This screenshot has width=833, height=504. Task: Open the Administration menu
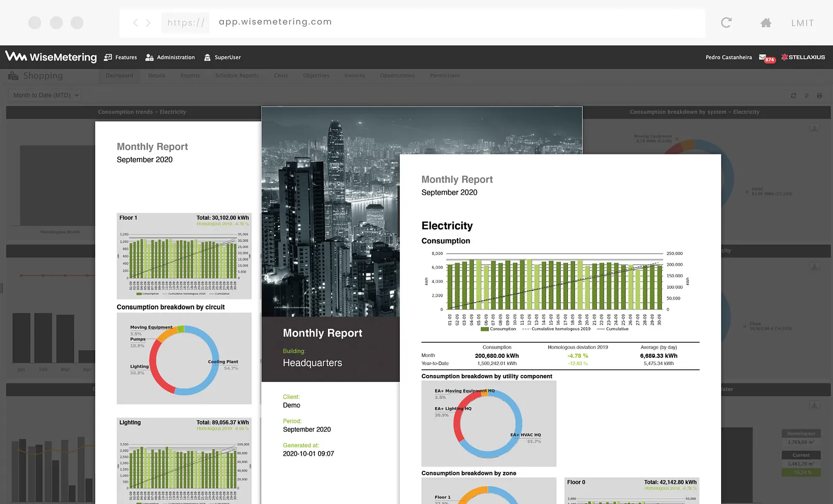pyautogui.click(x=170, y=57)
